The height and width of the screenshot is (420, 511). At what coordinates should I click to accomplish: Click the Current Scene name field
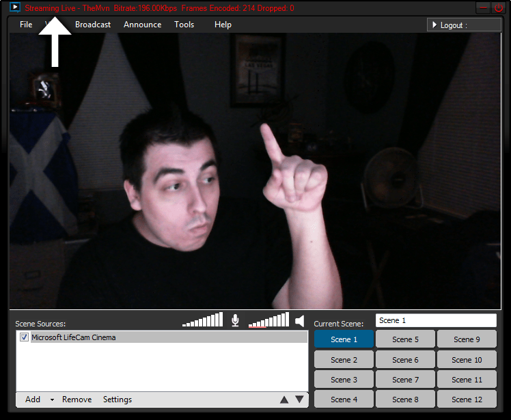click(x=436, y=320)
